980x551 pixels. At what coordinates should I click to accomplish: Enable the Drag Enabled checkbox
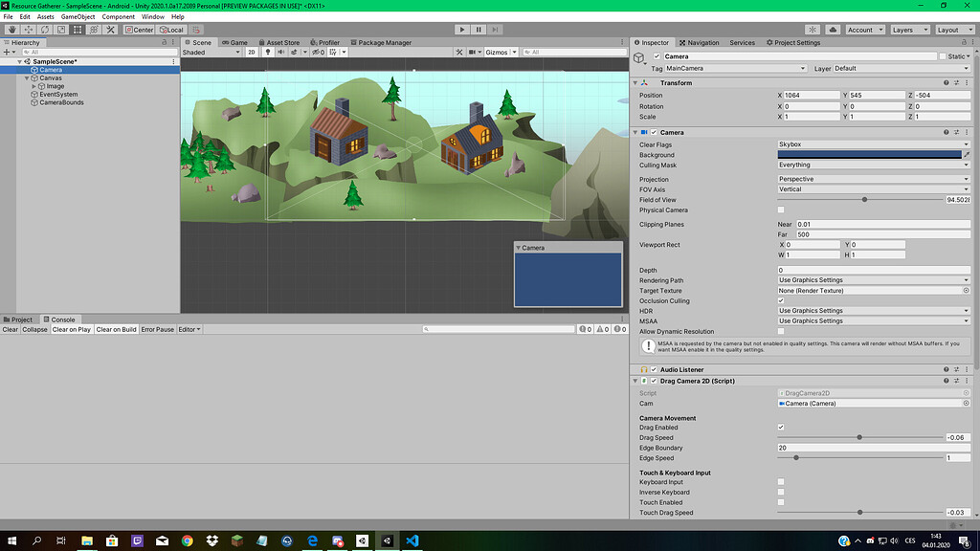[782, 427]
